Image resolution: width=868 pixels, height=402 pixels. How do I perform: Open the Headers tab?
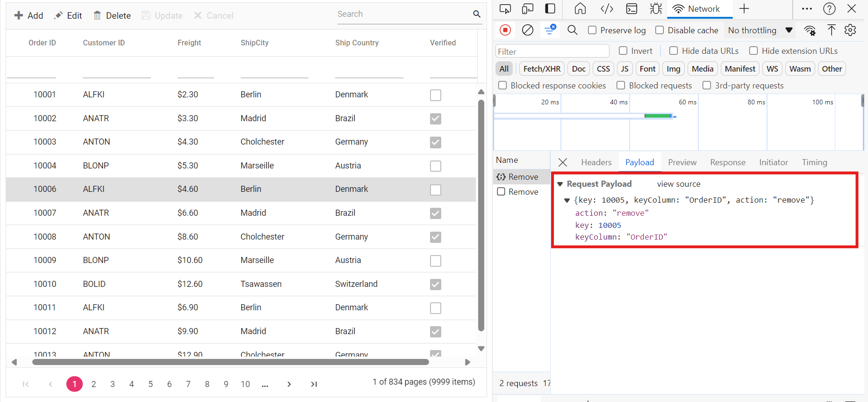[596, 162]
